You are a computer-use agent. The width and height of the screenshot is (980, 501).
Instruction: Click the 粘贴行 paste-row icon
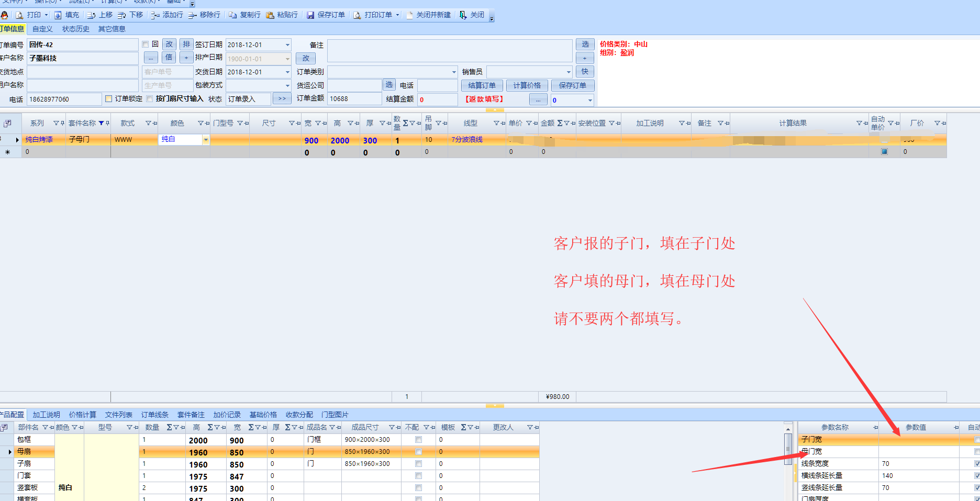click(x=270, y=15)
